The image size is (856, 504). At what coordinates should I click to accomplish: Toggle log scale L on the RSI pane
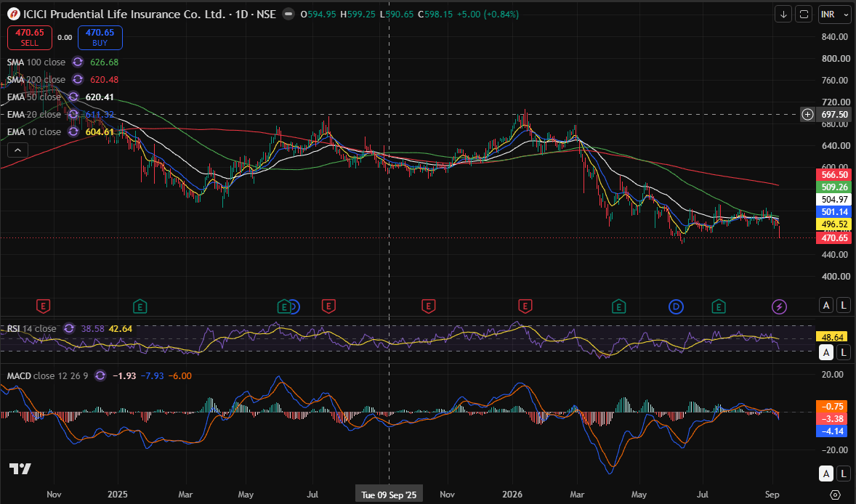click(x=844, y=352)
